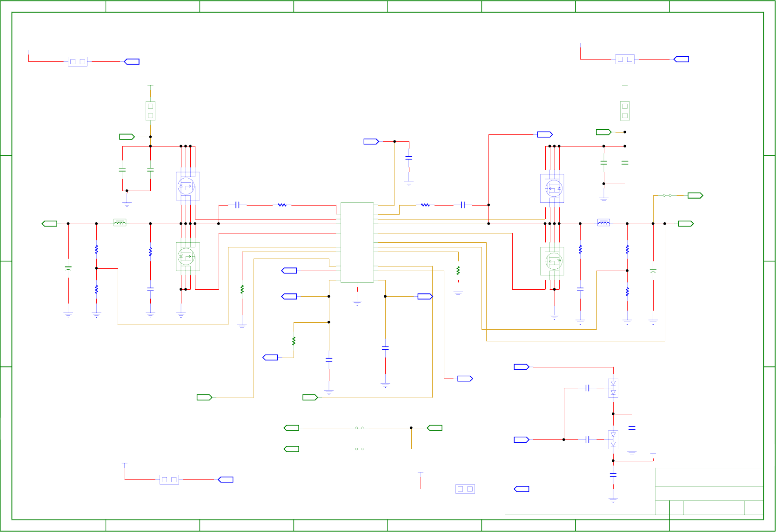Select the ground symbol beneath the central IC
The width and height of the screenshot is (776, 532).
pos(357,303)
